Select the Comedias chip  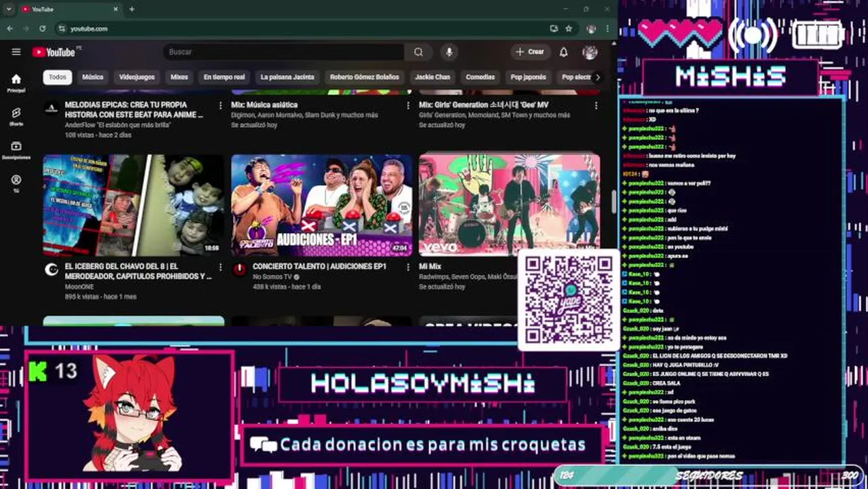point(480,77)
